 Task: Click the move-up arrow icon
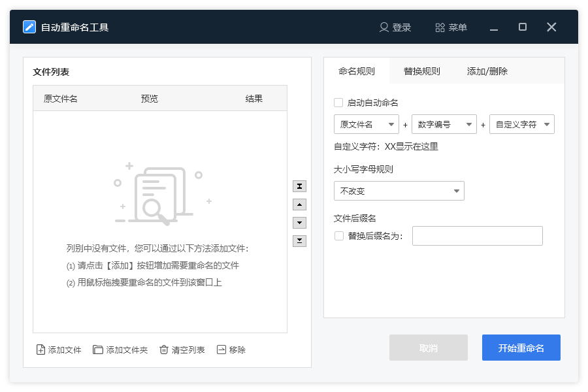[x=299, y=204]
